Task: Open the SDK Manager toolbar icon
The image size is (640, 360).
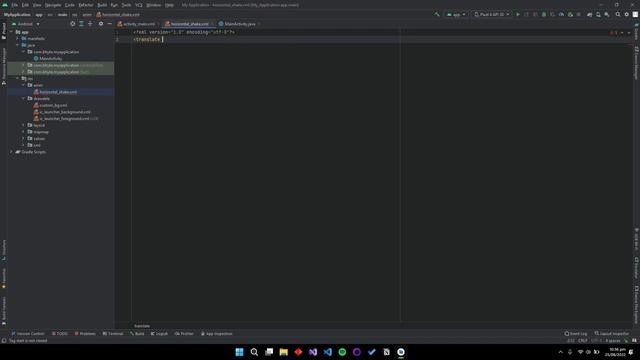Action: [607, 14]
